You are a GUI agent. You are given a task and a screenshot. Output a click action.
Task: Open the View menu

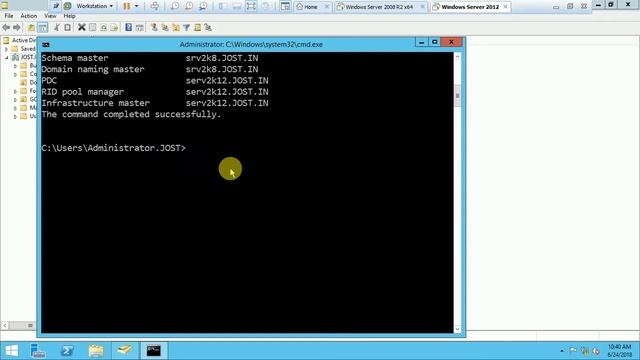pos(50,16)
